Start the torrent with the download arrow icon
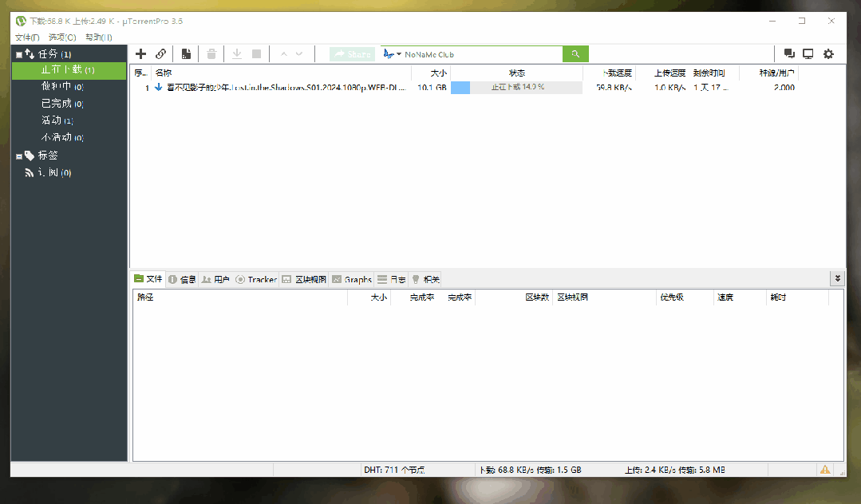 (x=237, y=53)
